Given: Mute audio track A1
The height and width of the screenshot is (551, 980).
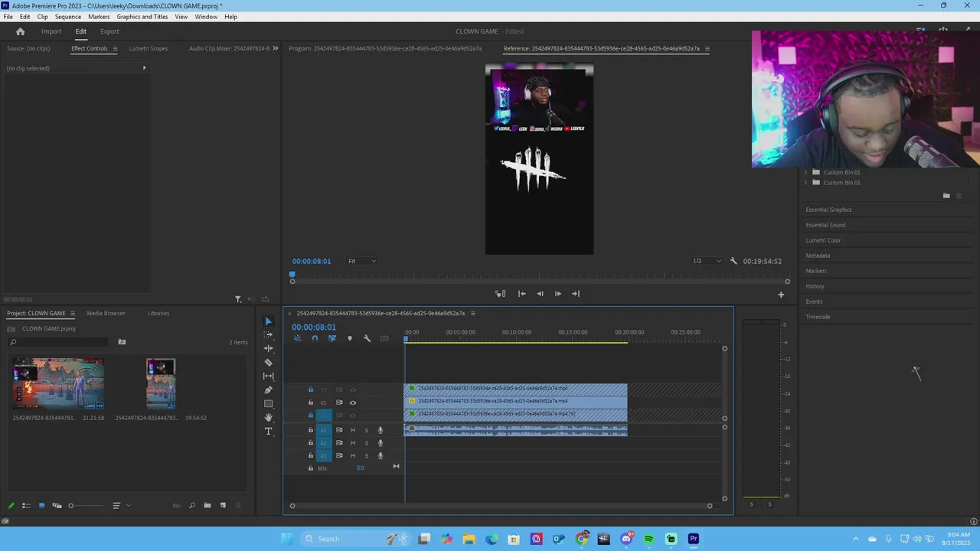Looking at the screenshot, I should 353,430.
